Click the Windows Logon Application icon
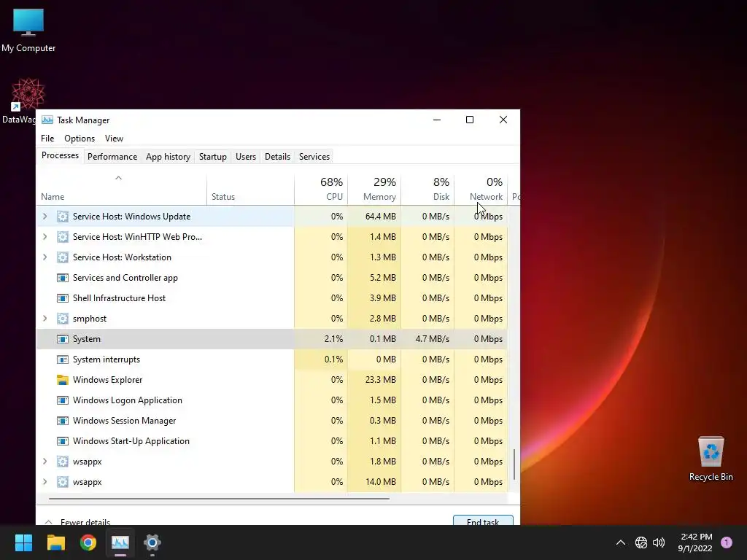747x560 pixels. tap(63, 400)
